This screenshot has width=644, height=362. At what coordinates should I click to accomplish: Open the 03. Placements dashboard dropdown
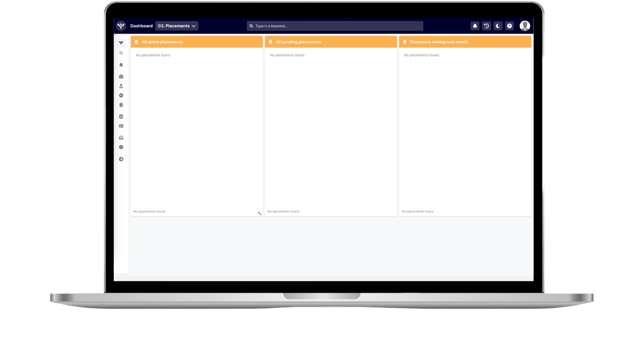coord(176,26)
